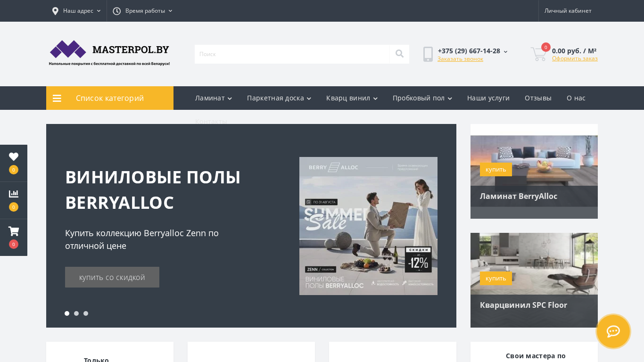Click the hamburger category list icon

pyautogui.click(x=57, y=98)
